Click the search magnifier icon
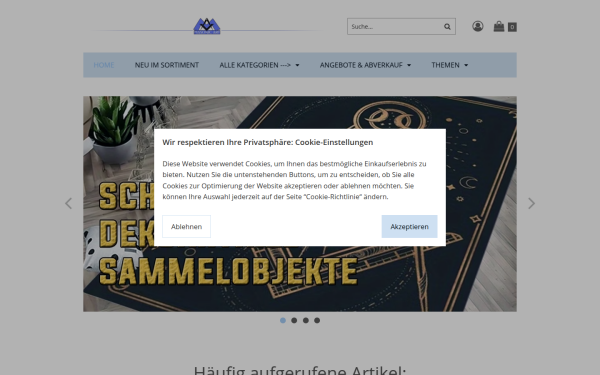 (447, 27)
